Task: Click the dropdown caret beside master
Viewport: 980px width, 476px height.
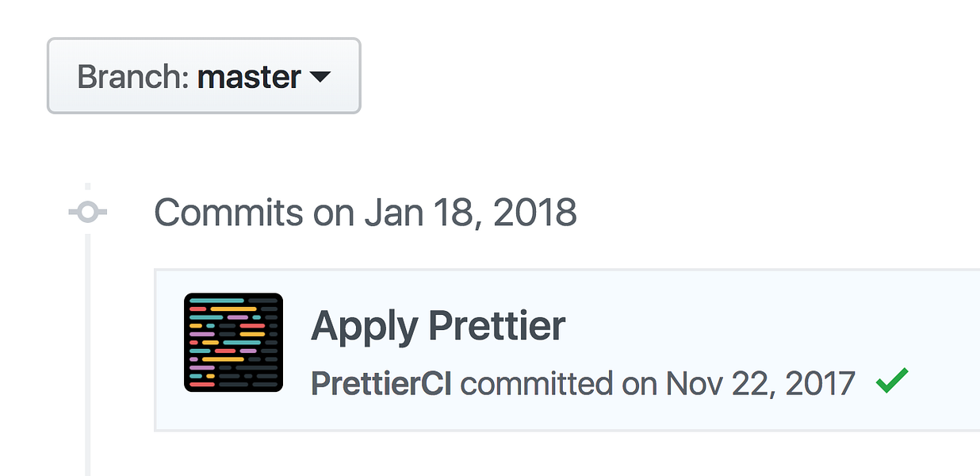Action: point(320,77)
